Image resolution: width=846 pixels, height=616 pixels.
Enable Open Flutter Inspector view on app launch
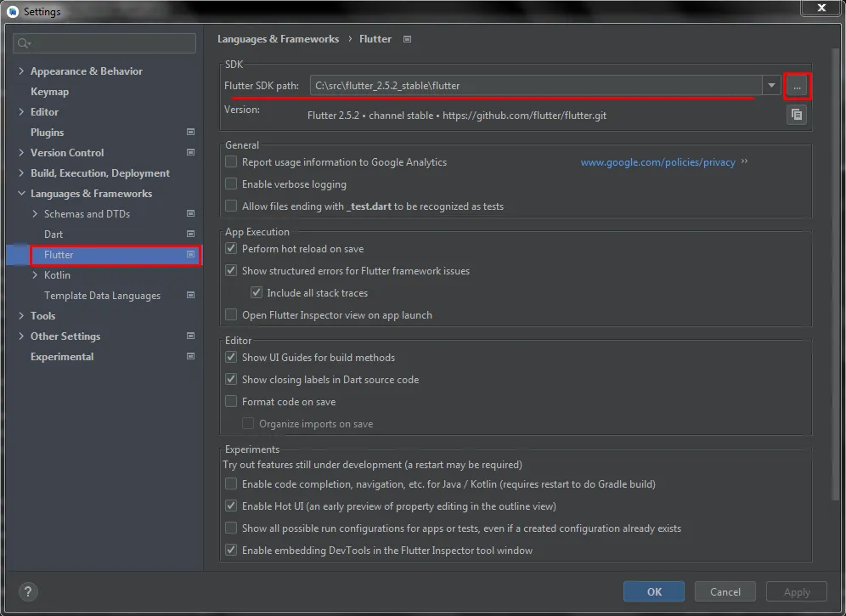click(231, 314)
